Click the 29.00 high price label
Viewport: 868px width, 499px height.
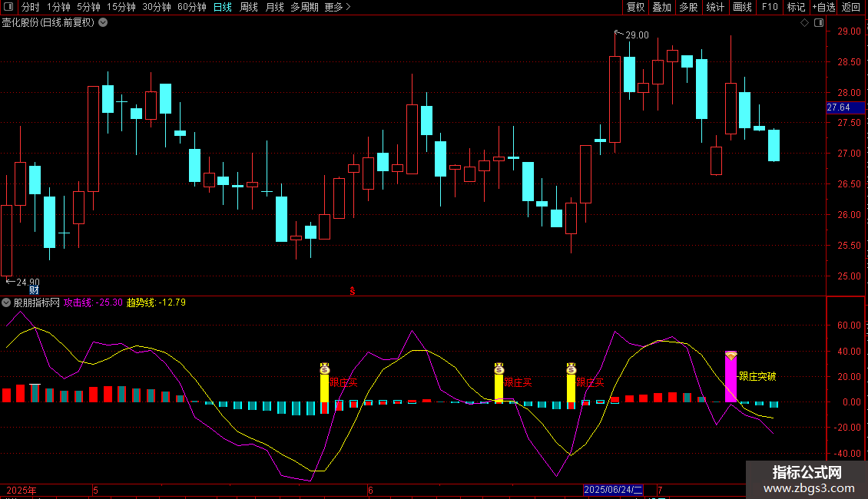click(637, 35)
